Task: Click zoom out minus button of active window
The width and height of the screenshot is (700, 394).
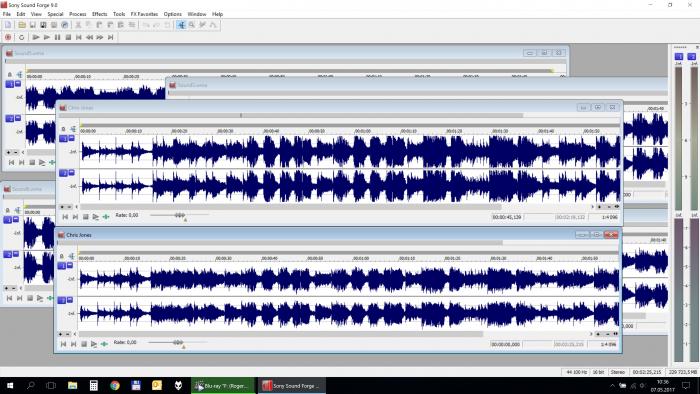Action: (67, 334)
